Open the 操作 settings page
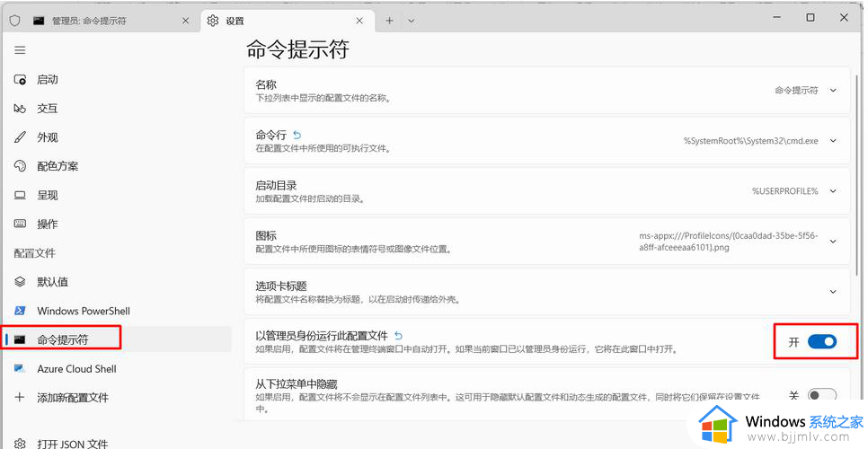Viewport: 868px width, 449px height. click(x=118, y=224)
